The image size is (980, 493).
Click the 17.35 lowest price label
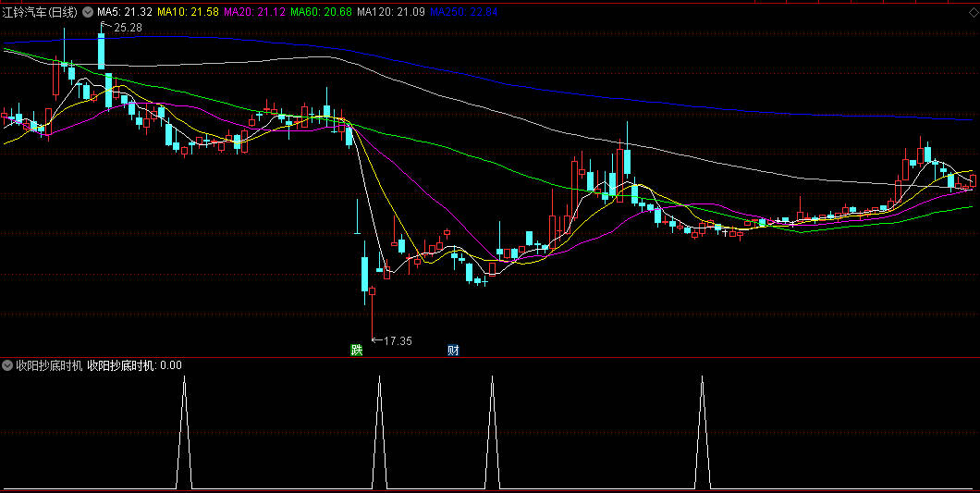pos(398,341)
